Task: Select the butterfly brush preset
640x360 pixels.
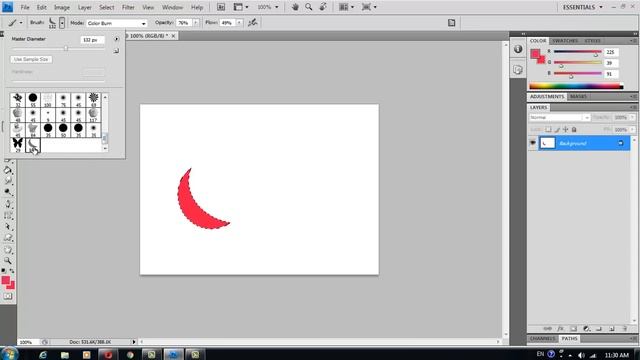Action: (x=18, y=144)
